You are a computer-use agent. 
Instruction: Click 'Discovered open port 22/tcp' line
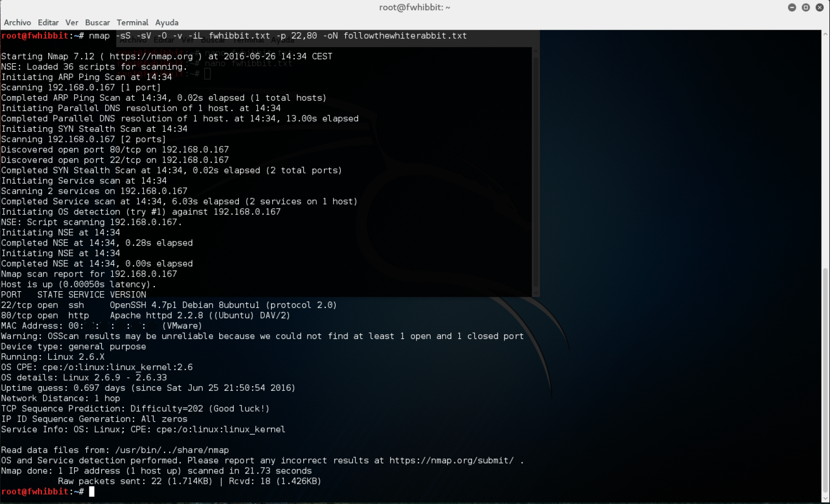click(115, 160)
